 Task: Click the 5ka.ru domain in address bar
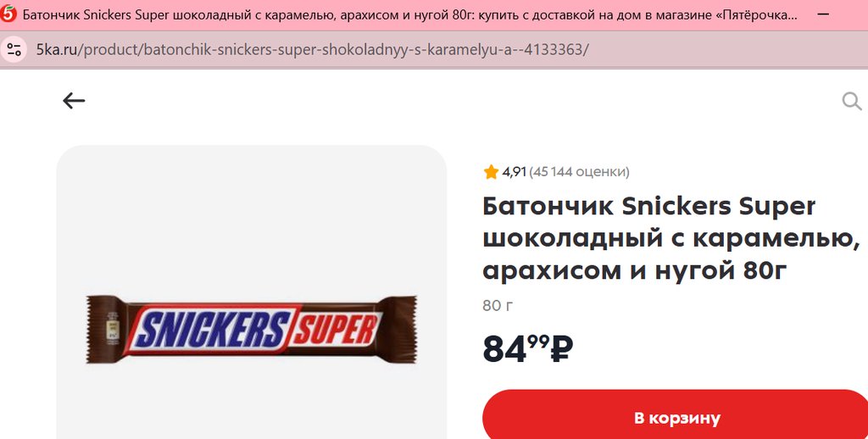[x=57, y=50]
